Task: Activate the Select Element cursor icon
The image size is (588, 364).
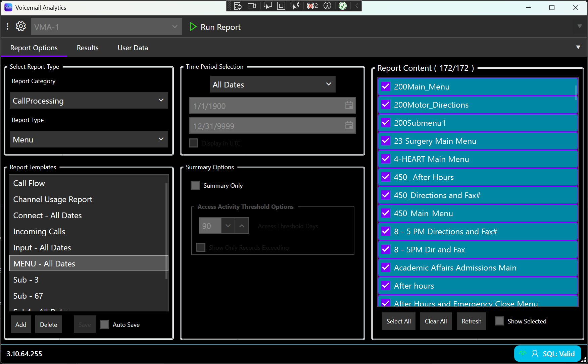Action: tap(267, 6)
